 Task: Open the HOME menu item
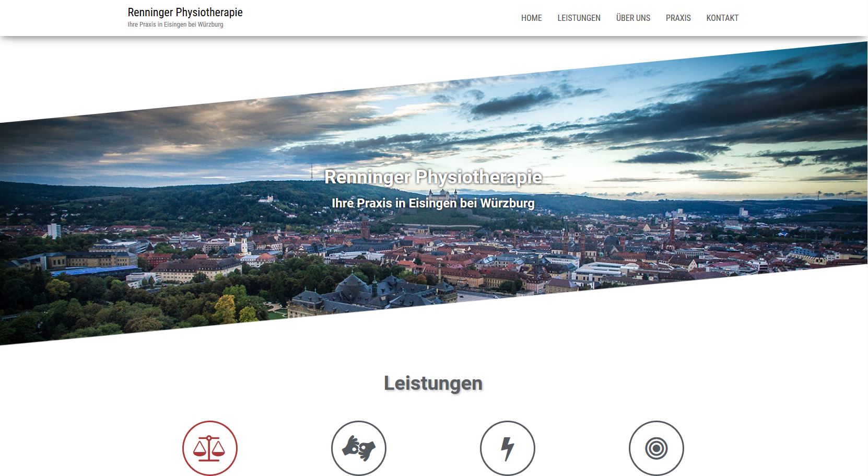tap(532, 18)
